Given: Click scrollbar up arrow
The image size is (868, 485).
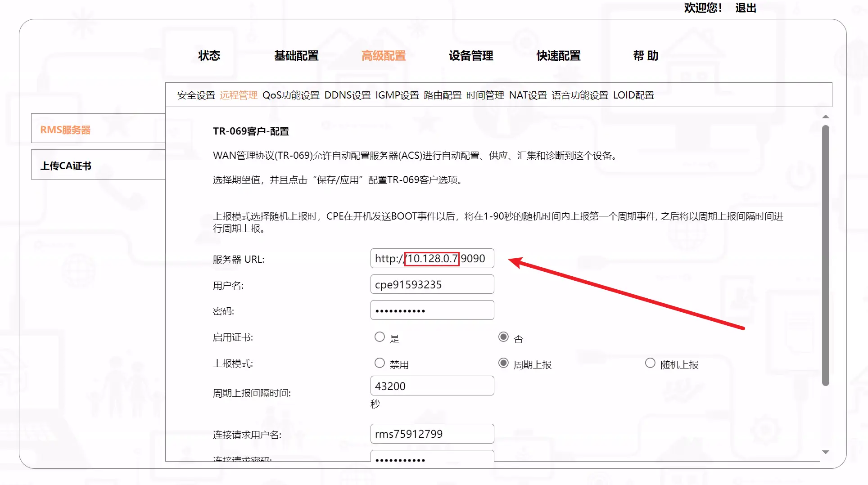Looking at the screenshot, I should tap(825, 117).
